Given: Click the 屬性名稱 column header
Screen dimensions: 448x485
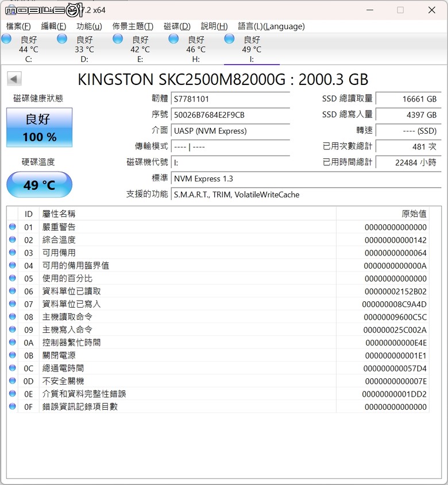Looking at the screenshot, I should click(x=188, y=214).
